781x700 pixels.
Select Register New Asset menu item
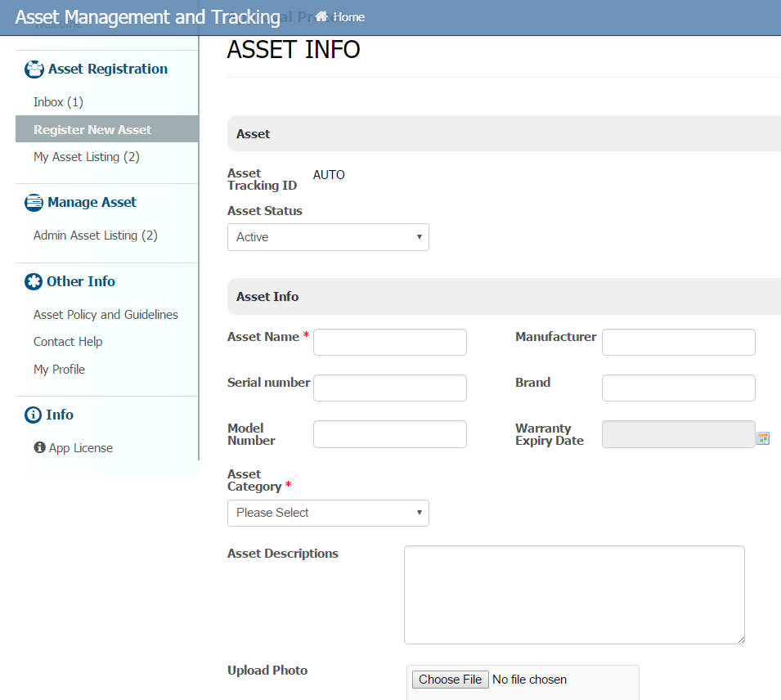(x=92, y=129)
